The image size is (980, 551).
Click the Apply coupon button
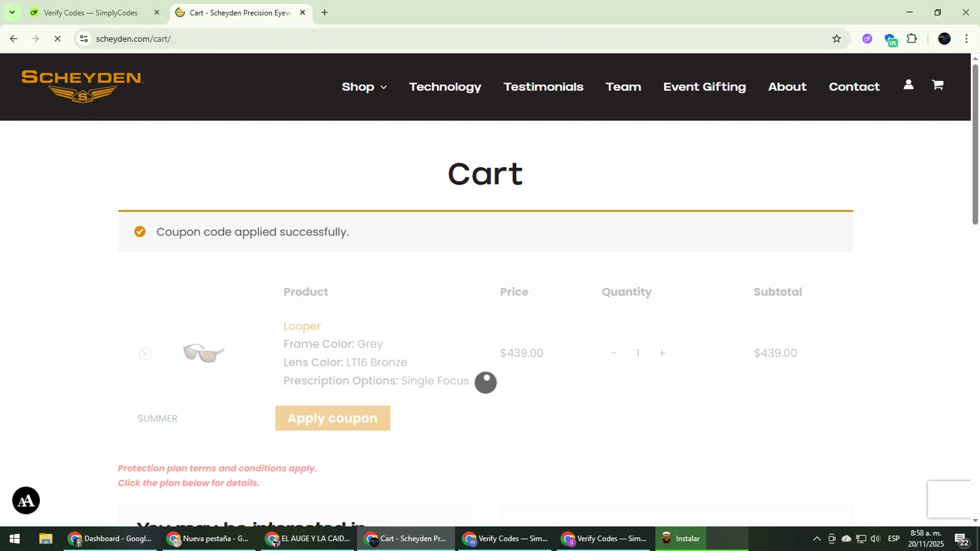(333, 418)
